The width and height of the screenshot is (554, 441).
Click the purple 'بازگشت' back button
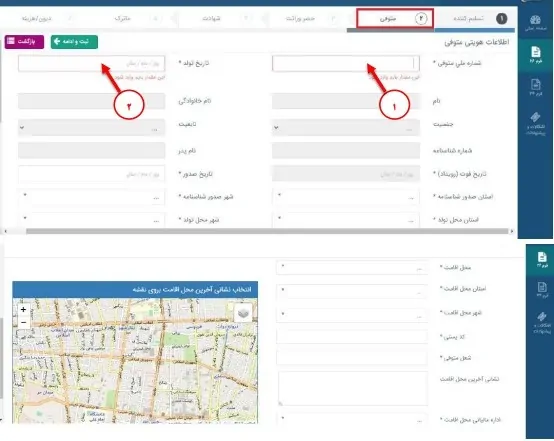tap(24, 42)
